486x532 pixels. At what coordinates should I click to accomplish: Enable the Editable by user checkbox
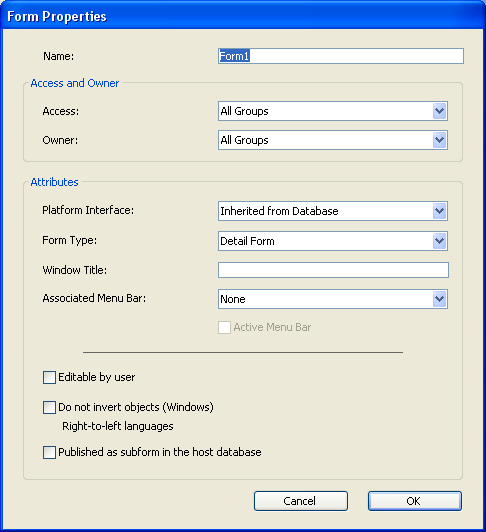[49, 377]
